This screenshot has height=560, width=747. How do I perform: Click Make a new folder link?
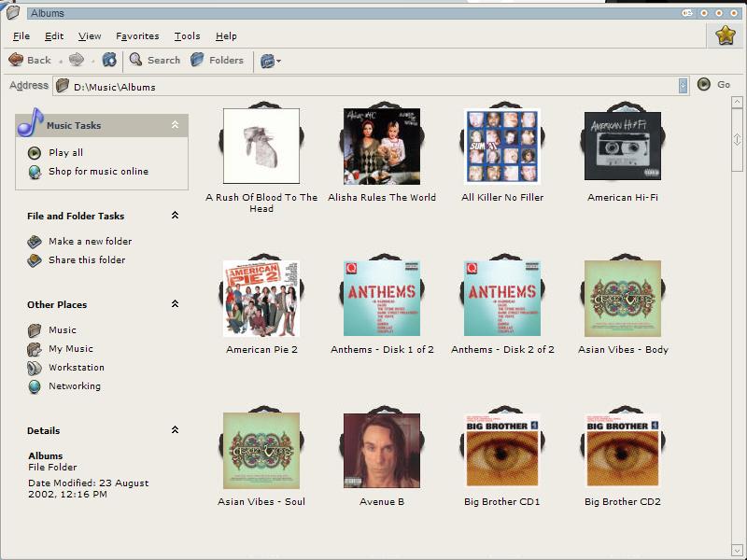coord(90,242)
